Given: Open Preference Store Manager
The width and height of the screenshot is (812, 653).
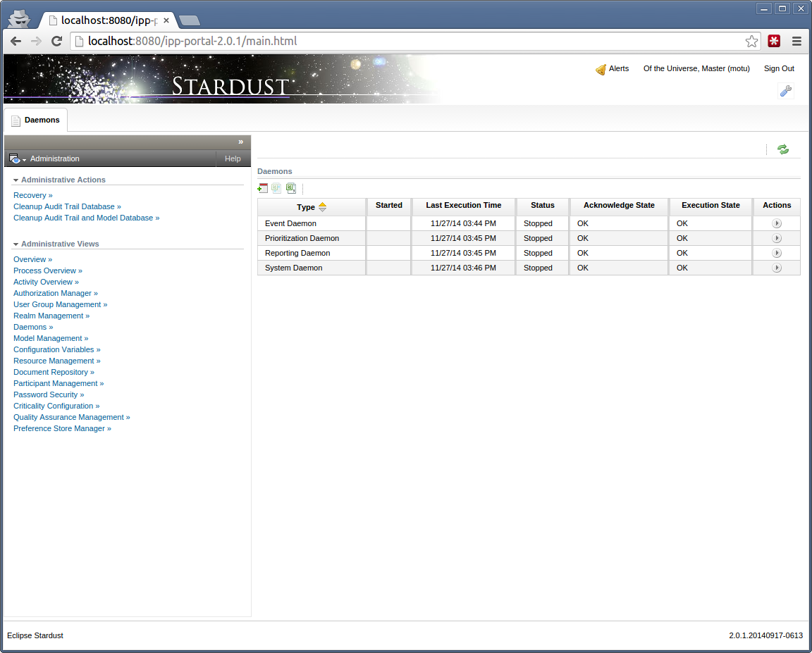Looking at the screenshot, I should click(62, 429).
